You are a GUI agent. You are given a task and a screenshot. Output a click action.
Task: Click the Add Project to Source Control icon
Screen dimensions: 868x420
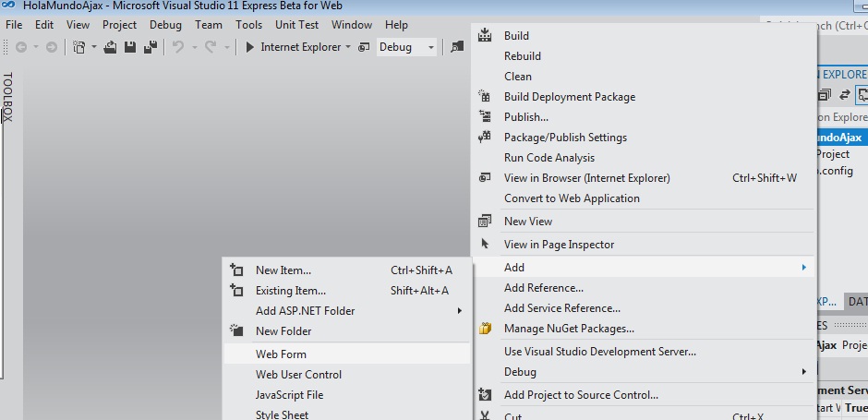pos(485,395)
